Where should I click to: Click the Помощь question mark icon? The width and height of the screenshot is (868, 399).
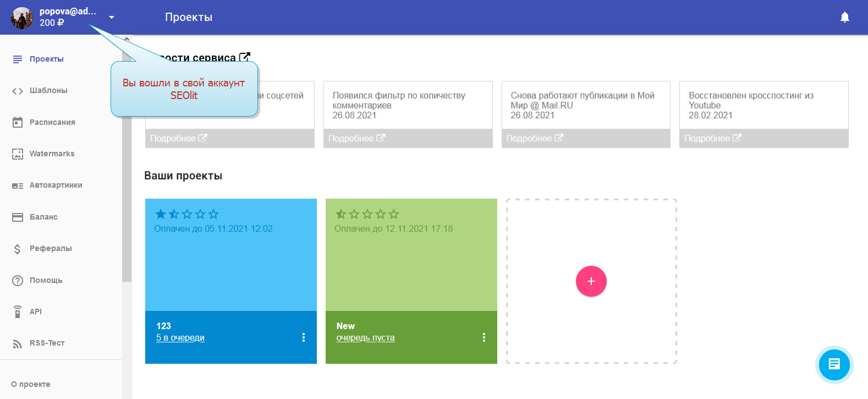coord(18,280)
